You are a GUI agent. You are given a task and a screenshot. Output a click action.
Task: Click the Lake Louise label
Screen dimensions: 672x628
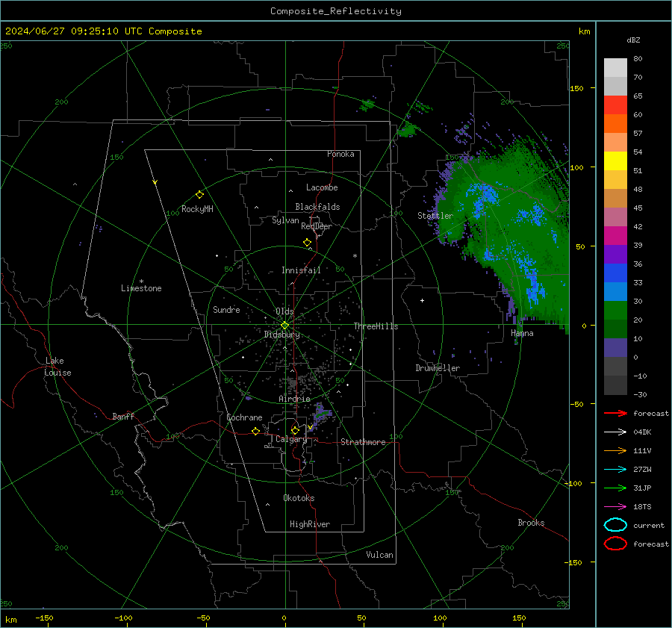(x=57, y=367)
